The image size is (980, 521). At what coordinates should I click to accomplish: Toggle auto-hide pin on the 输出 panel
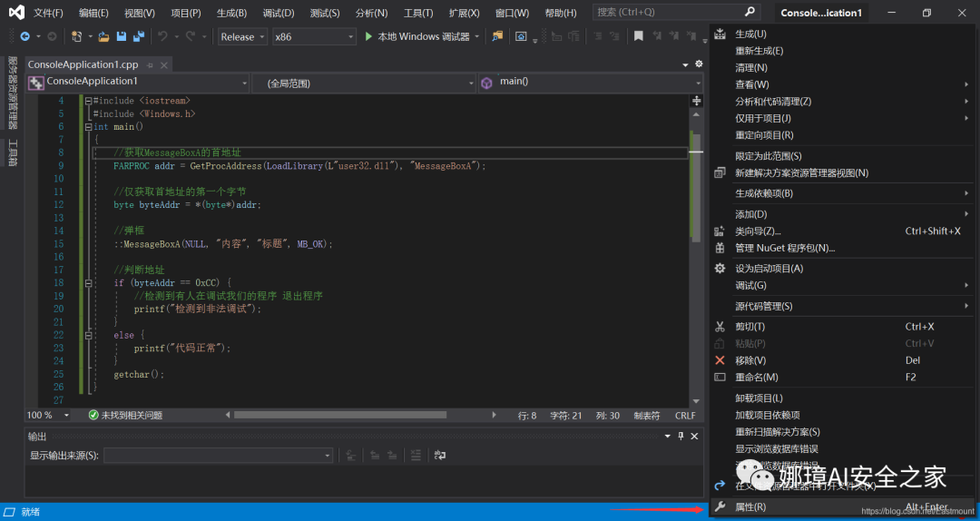(681, 437)
